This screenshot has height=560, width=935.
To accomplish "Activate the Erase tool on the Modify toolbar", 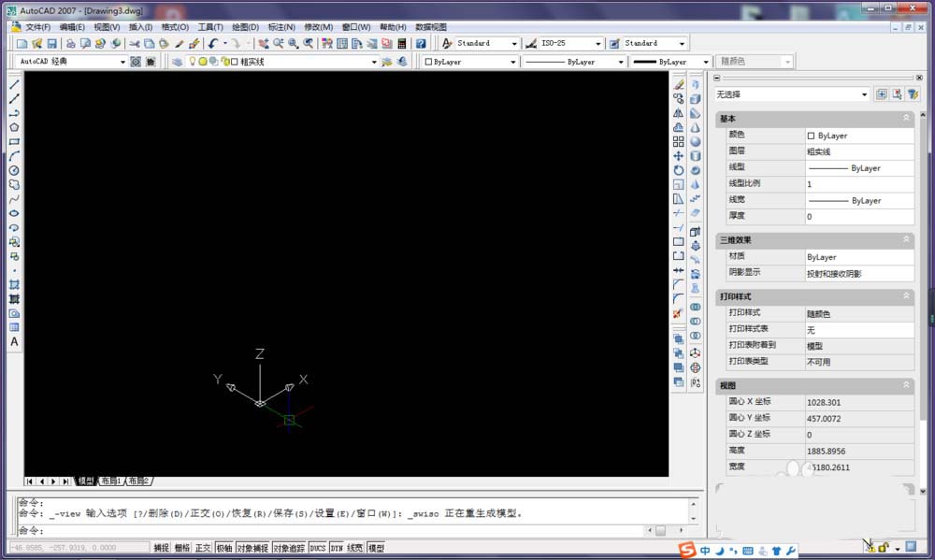I will [x=680, y=83].
